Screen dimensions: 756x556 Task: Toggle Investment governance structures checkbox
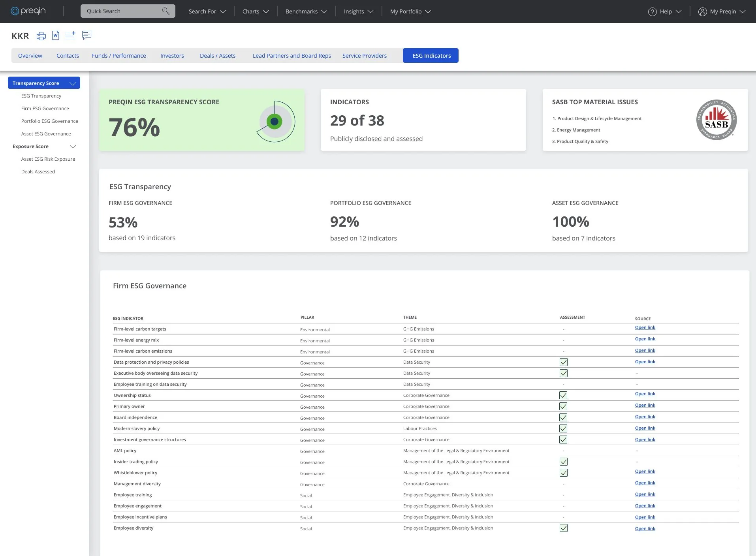(564, 440)
